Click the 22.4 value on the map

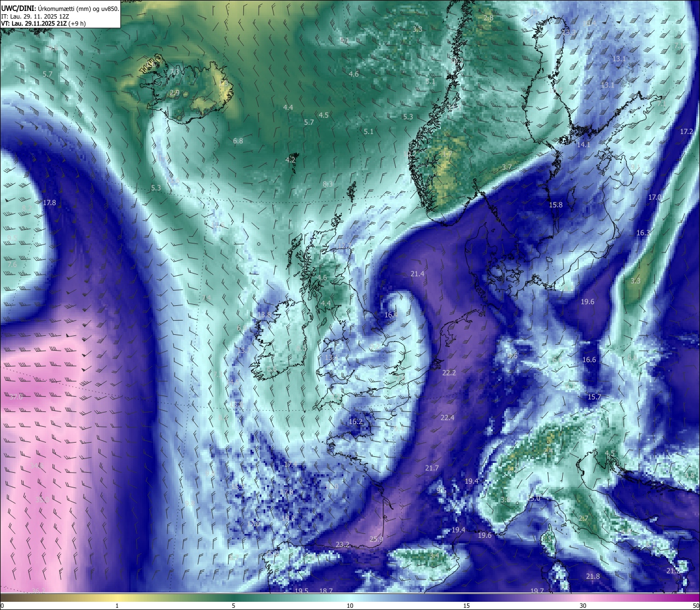coord(447,417)
